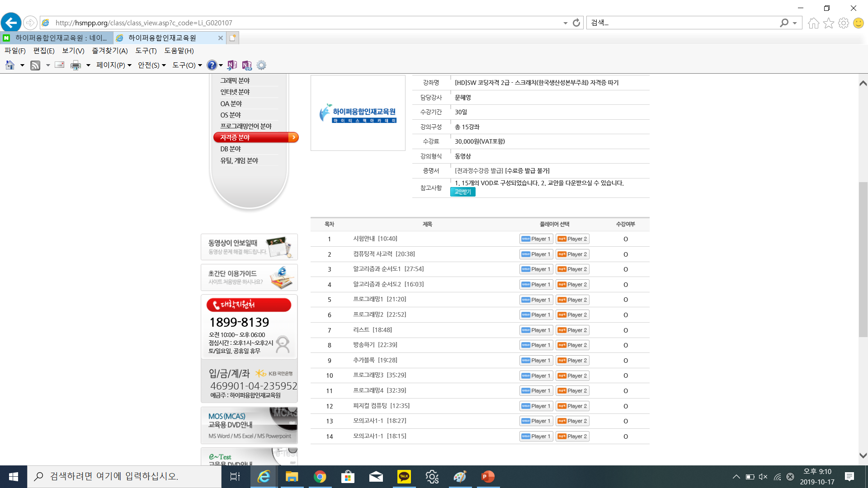Close the 하이퍼융합인재교육원 tab
The width and height of the screenshot is (868, 488).
point(221,38)
